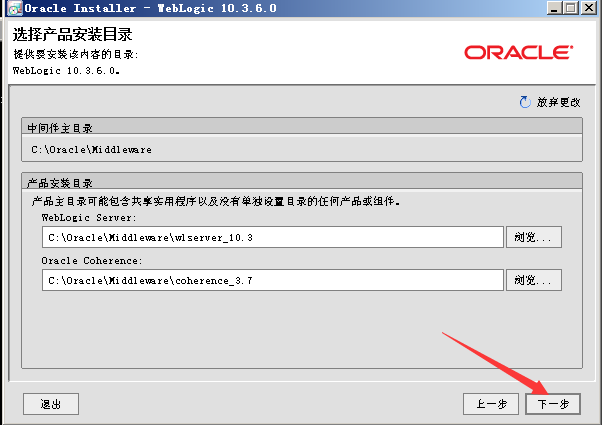Screen dimensions: 602x425
Task: Click the WebLogic Server: label
Action: click(x=89, y=218)
